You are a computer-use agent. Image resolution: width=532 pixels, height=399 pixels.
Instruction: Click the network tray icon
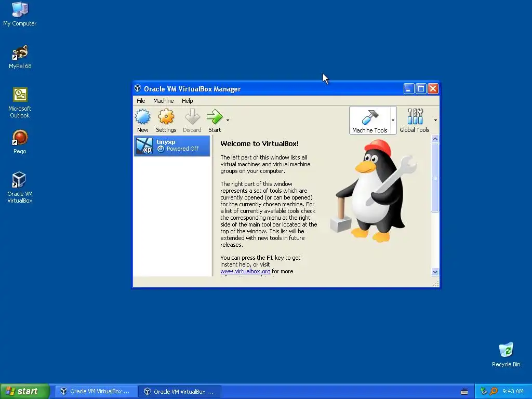(484, 391)
